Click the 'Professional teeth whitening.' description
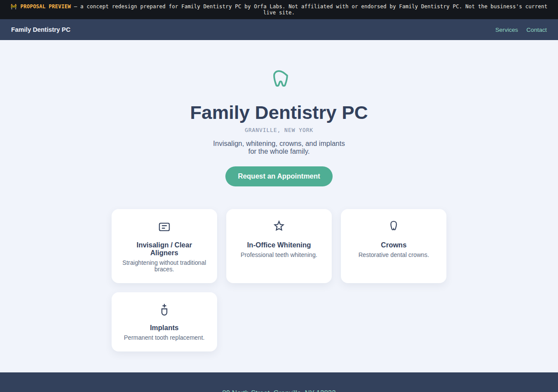558x392 pixels. coord(279,255)
